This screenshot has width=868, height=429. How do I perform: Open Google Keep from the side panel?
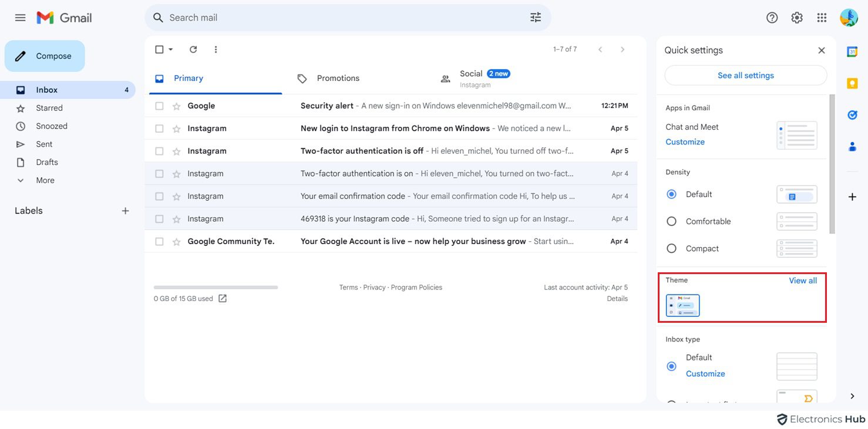(x=852, y=83)
